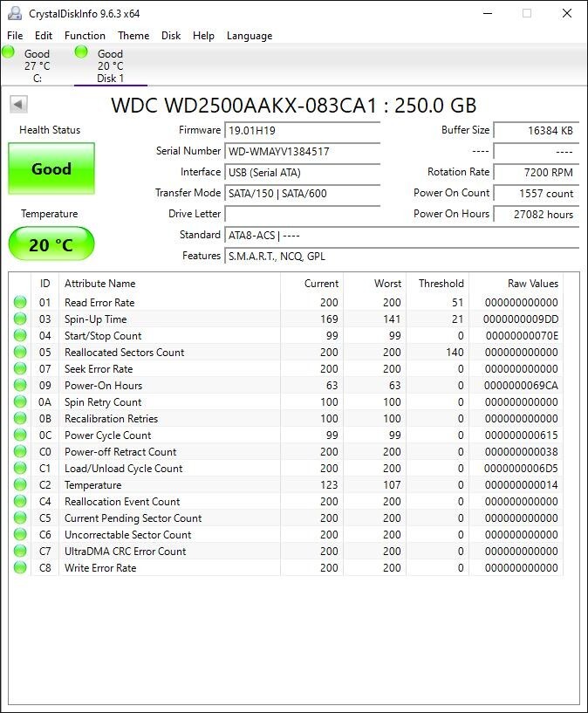Click the Features field S.M.A.R.T., NCQ, GPL

pos(402,256)
